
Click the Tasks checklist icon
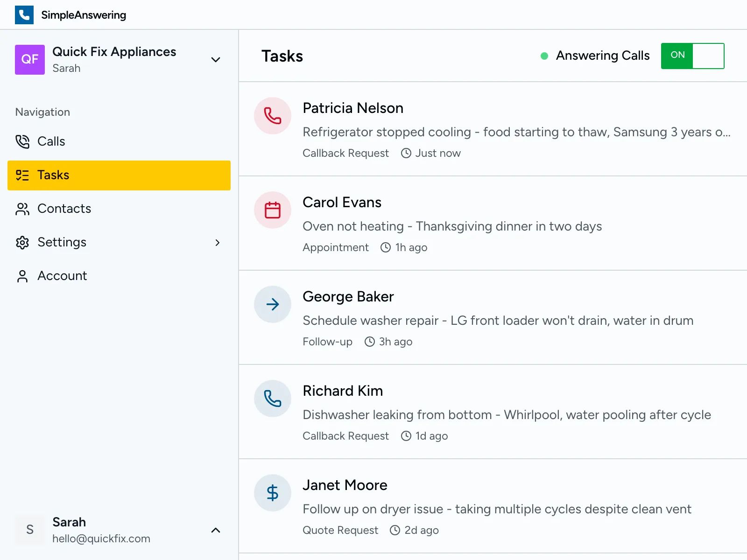(22, 175)
